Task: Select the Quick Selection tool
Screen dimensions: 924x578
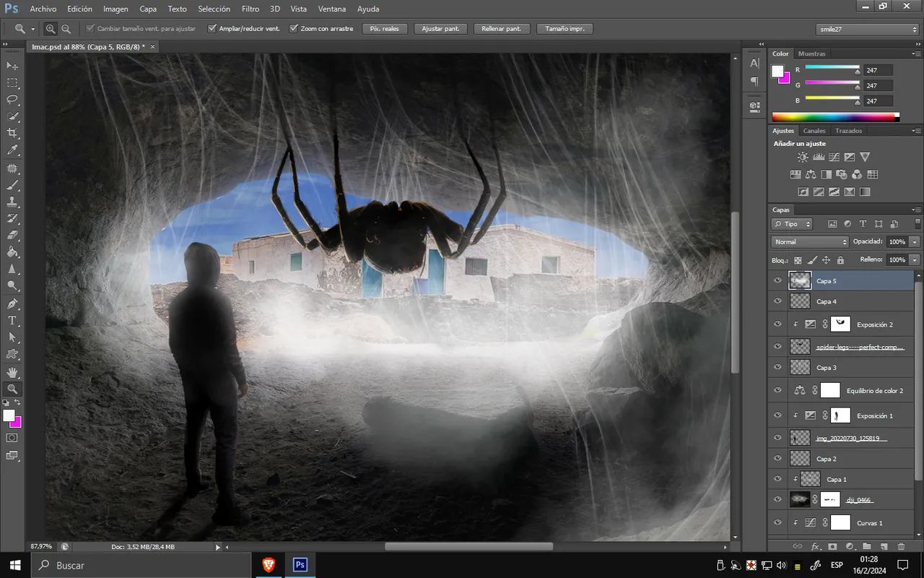Action: coord(12,117)
